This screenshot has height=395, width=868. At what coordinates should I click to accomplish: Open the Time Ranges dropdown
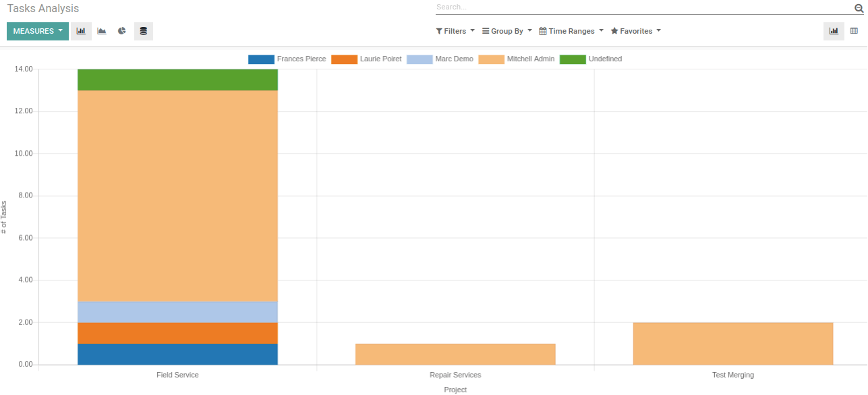(571, 31)
